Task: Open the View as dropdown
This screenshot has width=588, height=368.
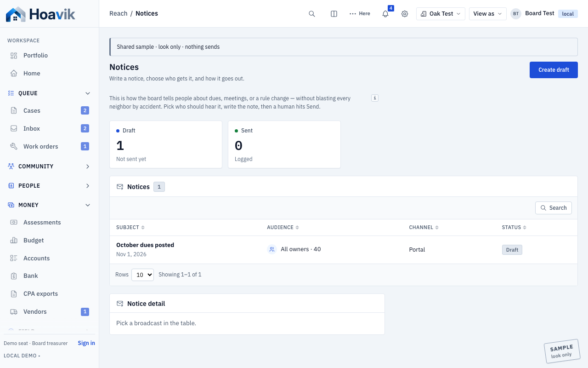Action: (x=487, y=14)
